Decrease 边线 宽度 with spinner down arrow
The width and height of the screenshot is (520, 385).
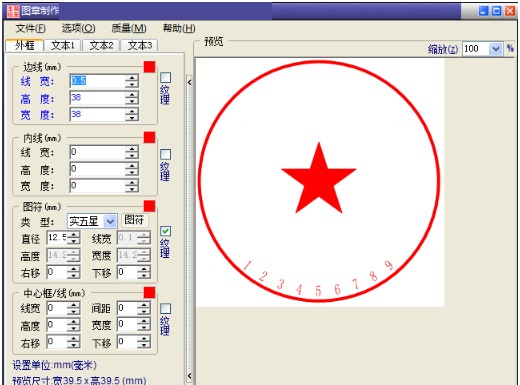[x=132, y=118]
